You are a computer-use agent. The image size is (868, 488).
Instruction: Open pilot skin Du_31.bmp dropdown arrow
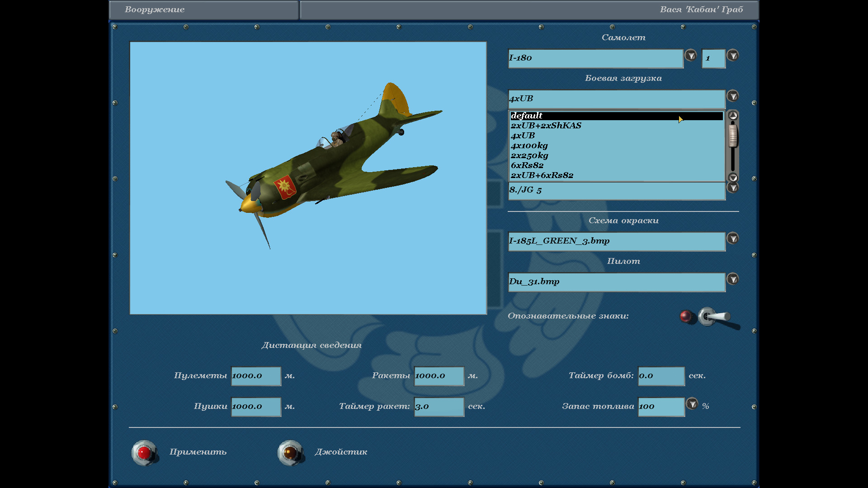[x=733, y=279]
